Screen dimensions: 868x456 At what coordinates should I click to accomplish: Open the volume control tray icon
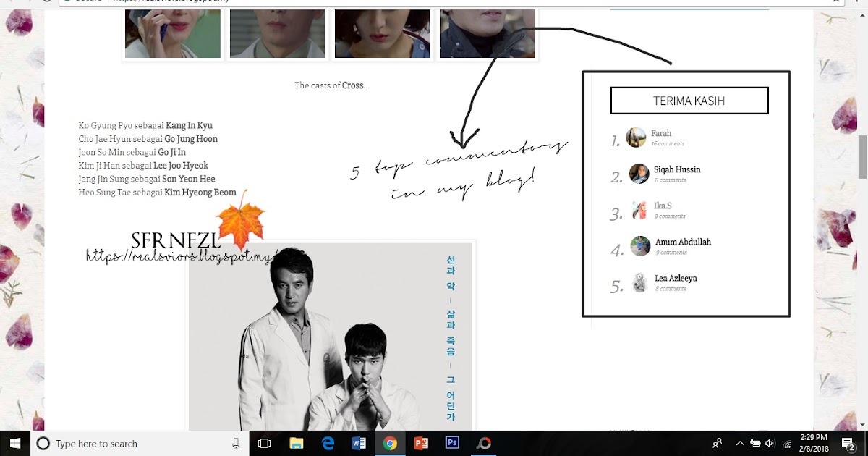click(770, 444)
